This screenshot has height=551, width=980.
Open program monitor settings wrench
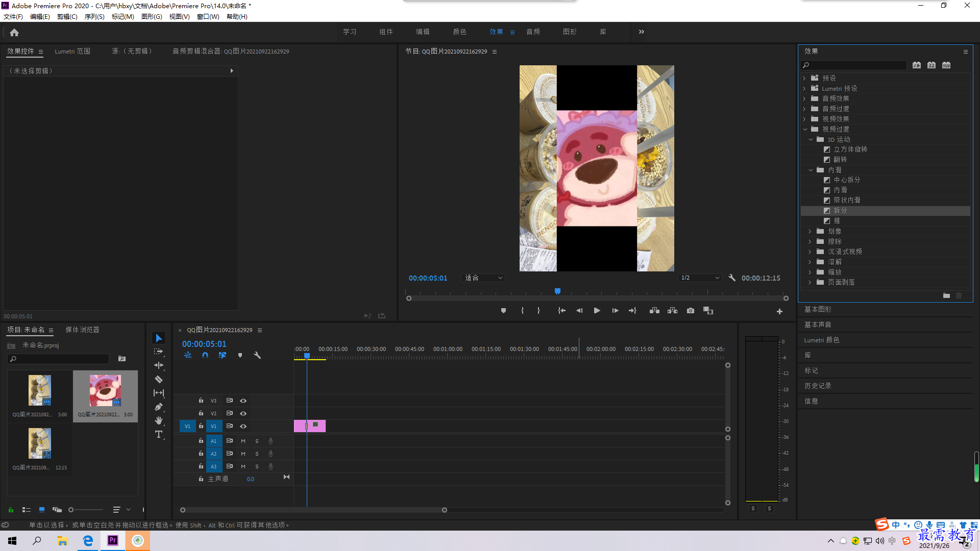tap(732, 278)
